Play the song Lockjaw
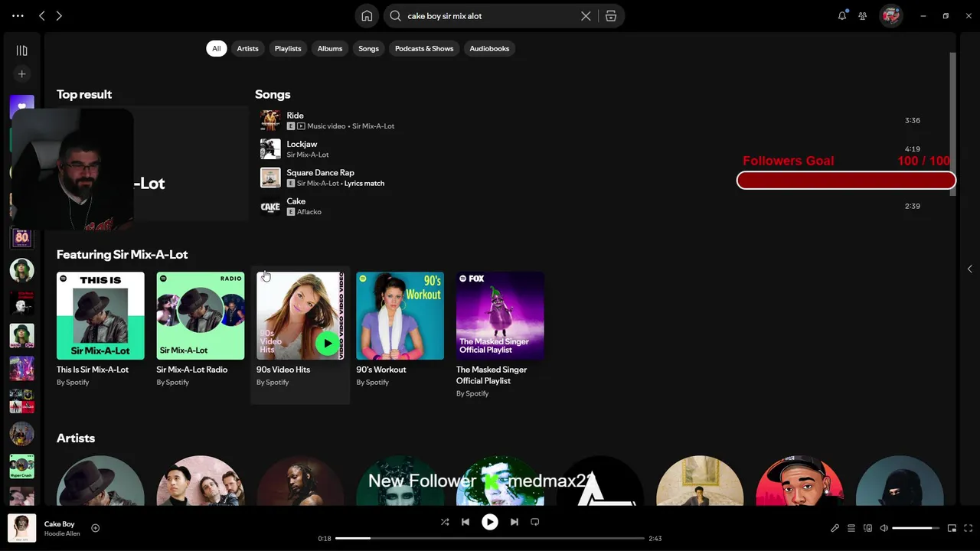980x551 pixels. coord(302,144)
